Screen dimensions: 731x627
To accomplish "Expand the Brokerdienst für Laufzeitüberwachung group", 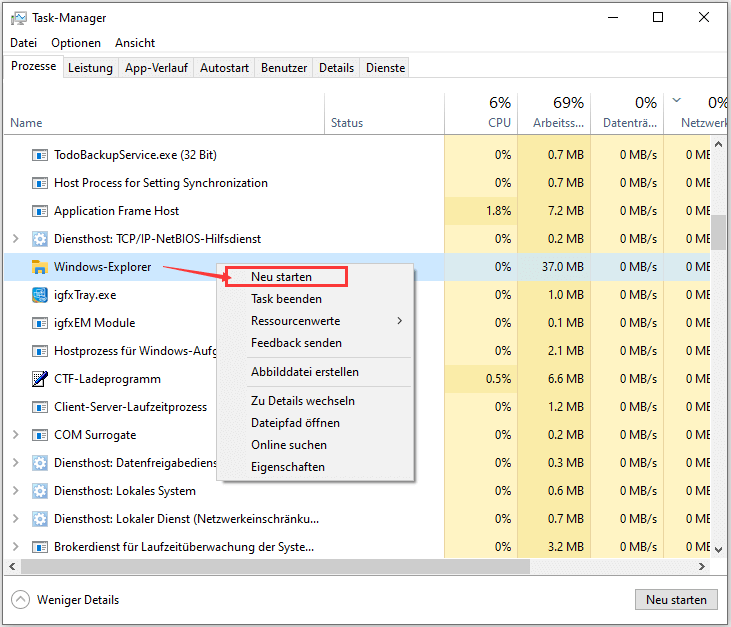I will click(x=15, y=546).
